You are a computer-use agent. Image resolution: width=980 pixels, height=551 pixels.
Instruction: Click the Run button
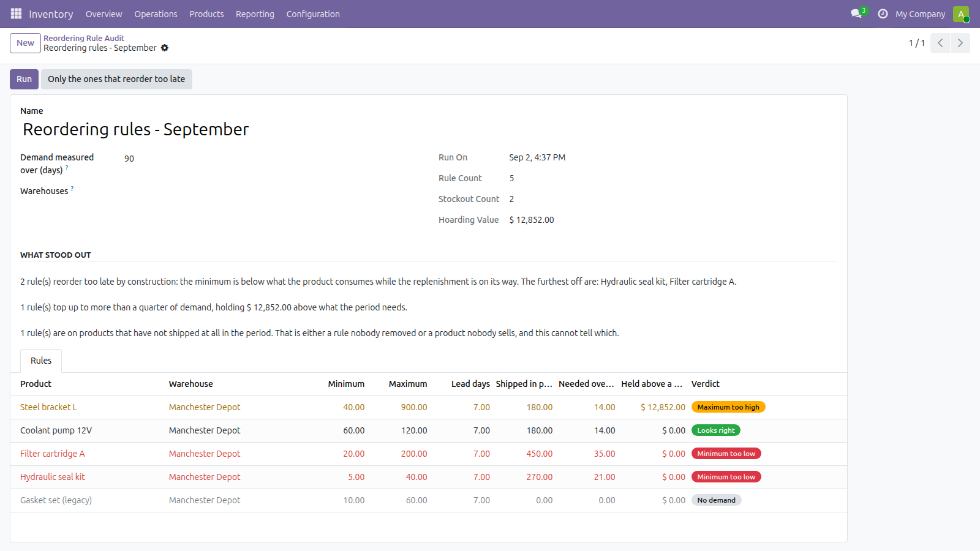click(x=24, y=79)
